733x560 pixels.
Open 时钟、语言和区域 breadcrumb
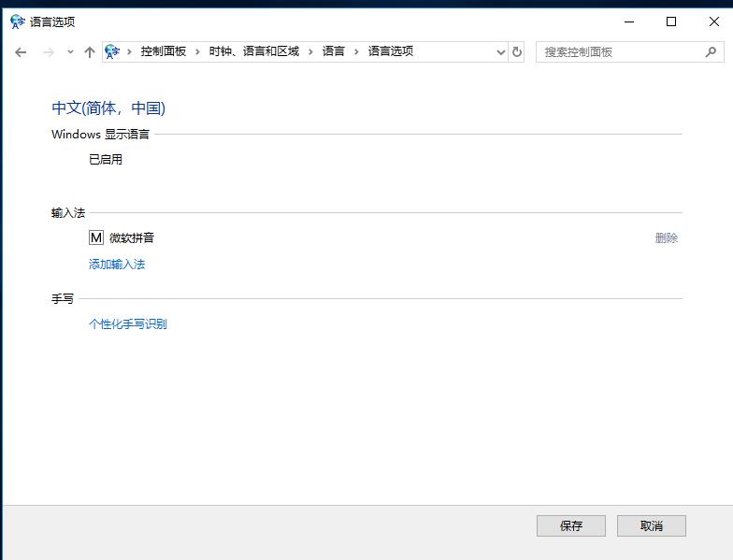[x=253, y=52]
